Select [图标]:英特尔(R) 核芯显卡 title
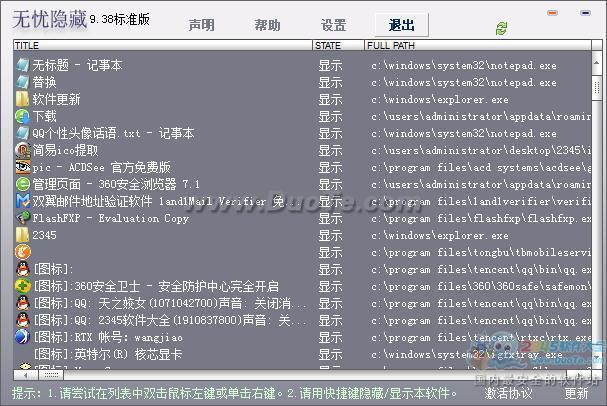 [x=108, y=355]
